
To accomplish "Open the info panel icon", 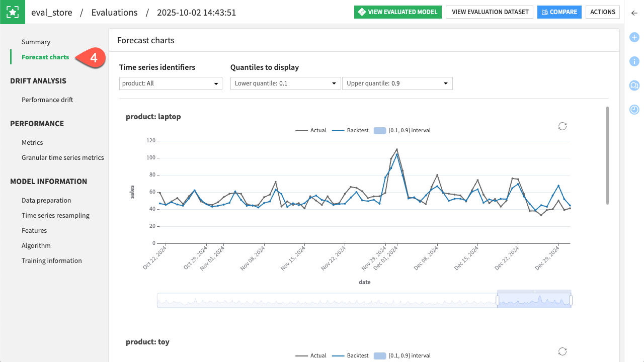I will pyautogui.click(x=634, y=61).
